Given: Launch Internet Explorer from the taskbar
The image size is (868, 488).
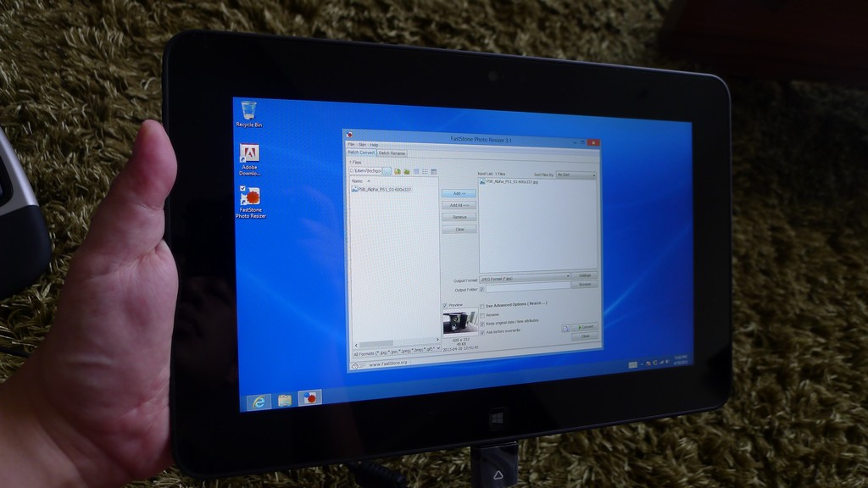Looking at the screenshot, I should (257, 400).
